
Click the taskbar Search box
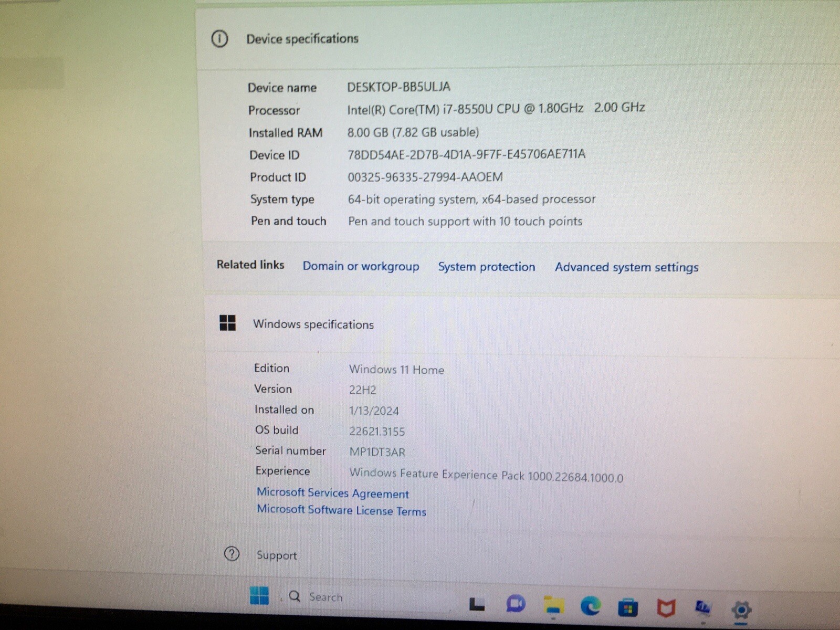[x=367, y=597]
